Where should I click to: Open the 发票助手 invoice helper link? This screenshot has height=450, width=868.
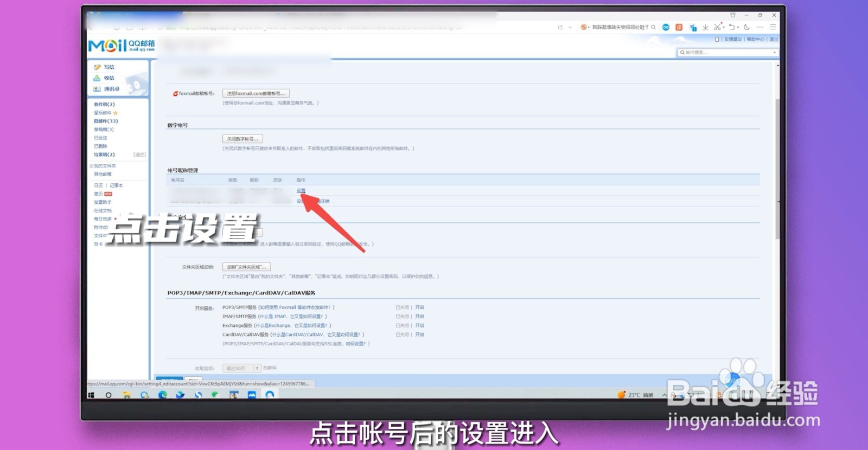point(103,202)
